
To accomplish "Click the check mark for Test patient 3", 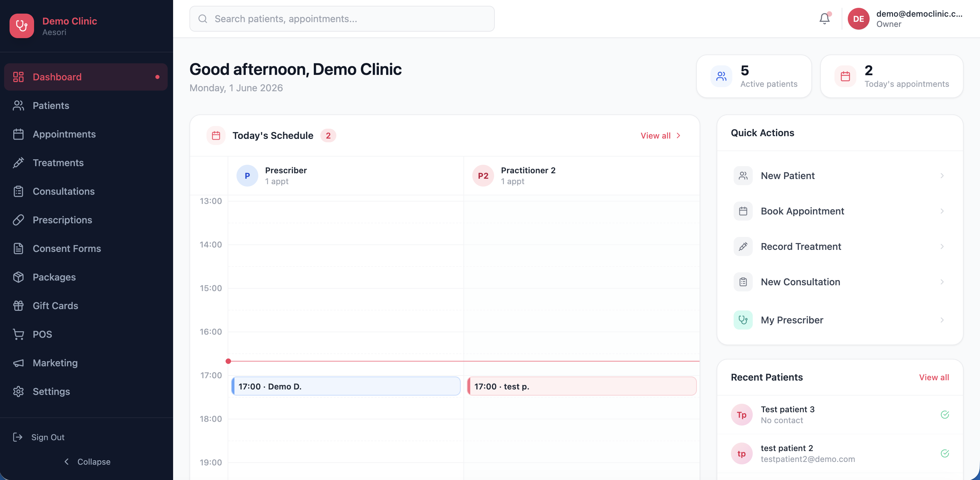I will click(x=945, y=415).
